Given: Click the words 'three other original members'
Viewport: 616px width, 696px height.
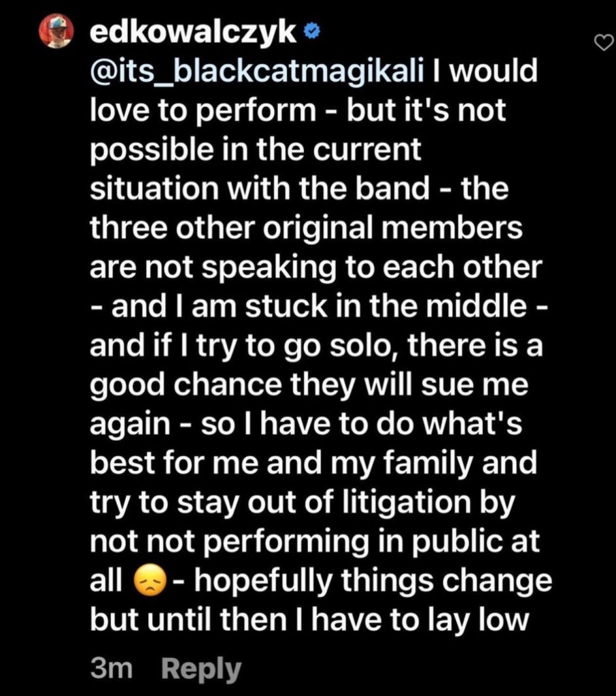Looking at the screenshot, I should pos(306,228).
